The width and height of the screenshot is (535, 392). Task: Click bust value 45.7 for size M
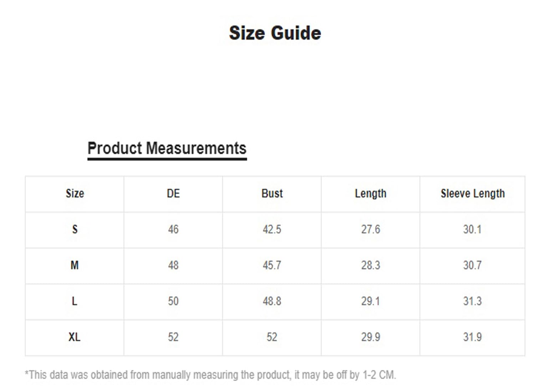[x=272, y=265]
